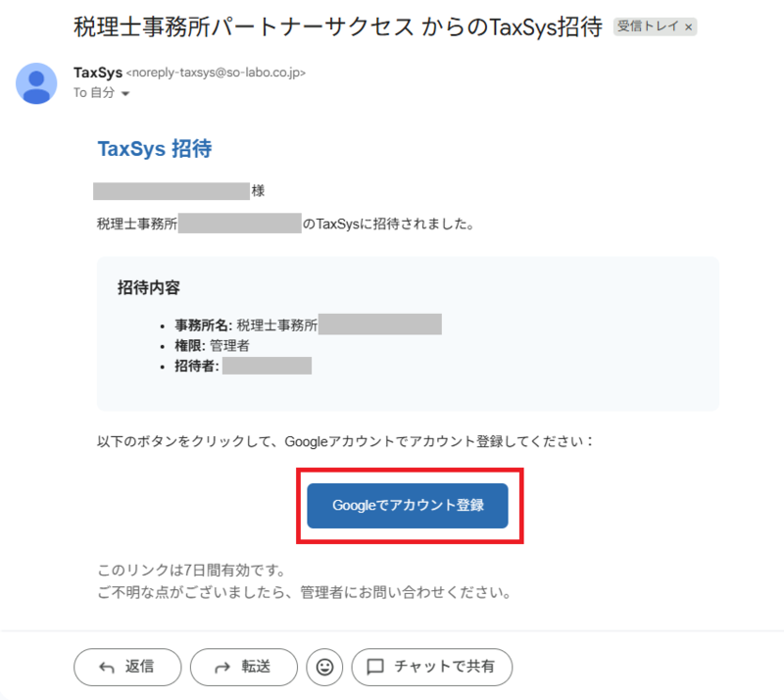
Task: Click the blue TaxSys 招待 heading
Action: tap(155, 149)
